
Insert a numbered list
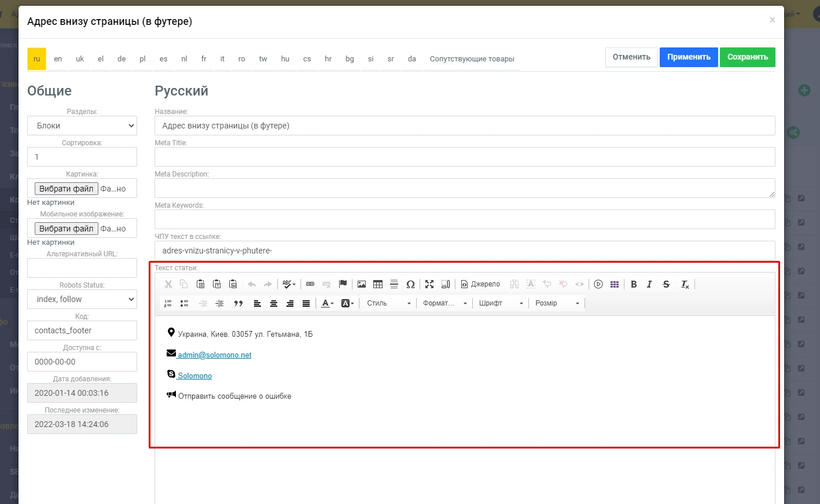[x=168, y=303]
